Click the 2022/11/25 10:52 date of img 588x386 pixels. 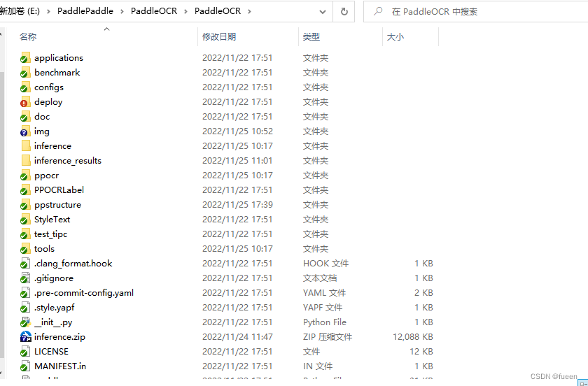click(237, 131)
